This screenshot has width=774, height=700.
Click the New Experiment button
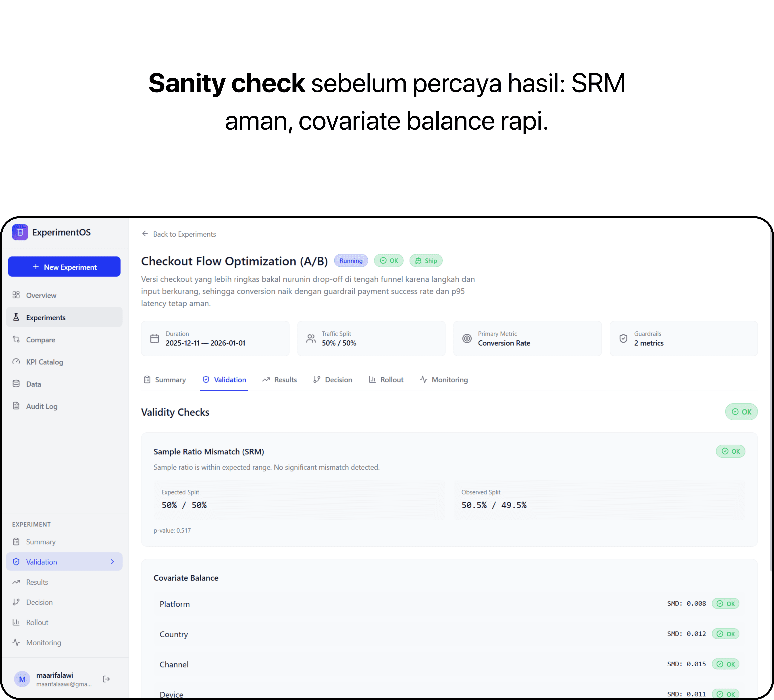(x=64, y=267)
